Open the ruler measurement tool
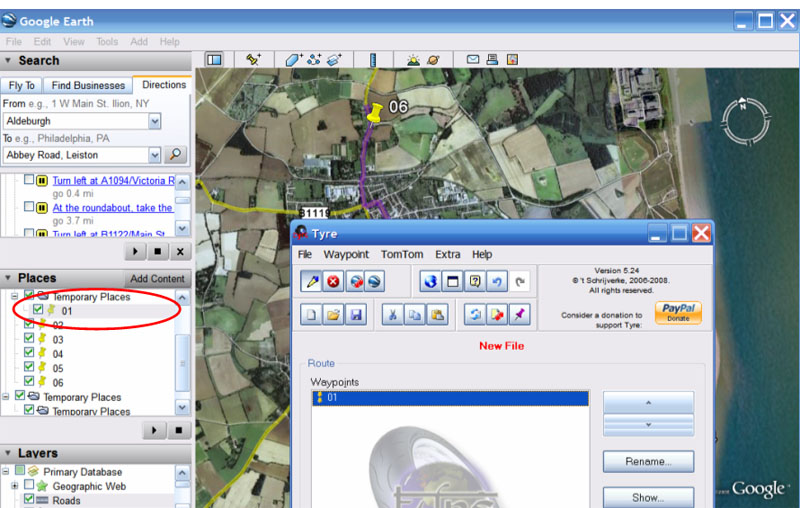The width and height of the screenshot is (800, 508). pos(373,60)
